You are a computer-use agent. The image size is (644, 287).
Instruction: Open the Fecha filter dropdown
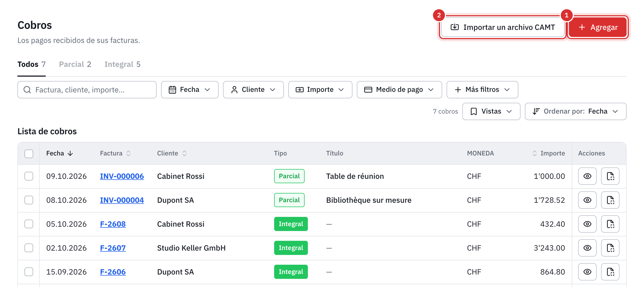click(190, 90)
